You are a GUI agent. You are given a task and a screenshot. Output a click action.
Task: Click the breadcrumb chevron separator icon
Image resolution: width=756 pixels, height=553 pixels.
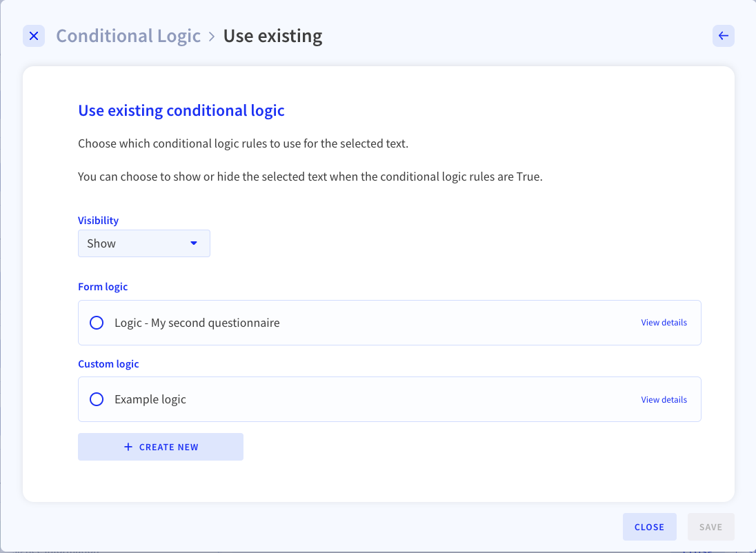click(212, 37)
